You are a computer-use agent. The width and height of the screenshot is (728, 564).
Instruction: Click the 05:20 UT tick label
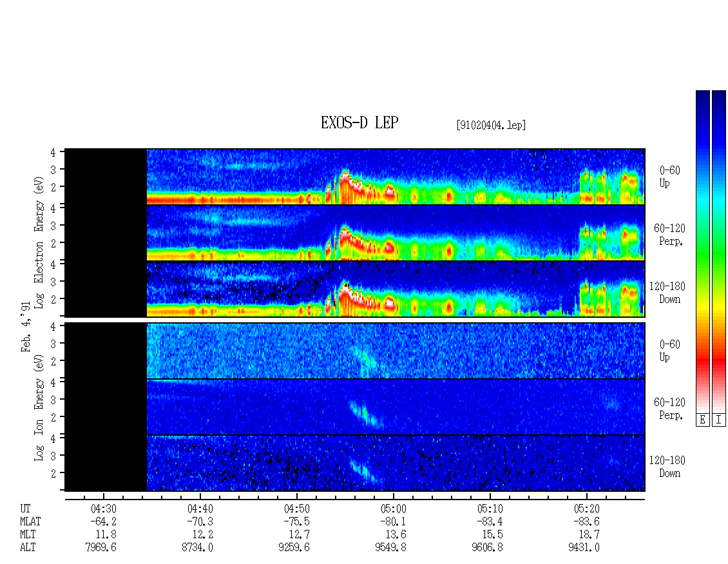(587, 509)
